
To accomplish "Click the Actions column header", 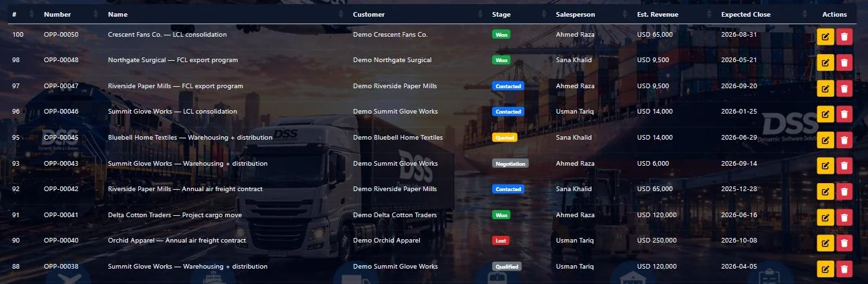I will 834,14.
